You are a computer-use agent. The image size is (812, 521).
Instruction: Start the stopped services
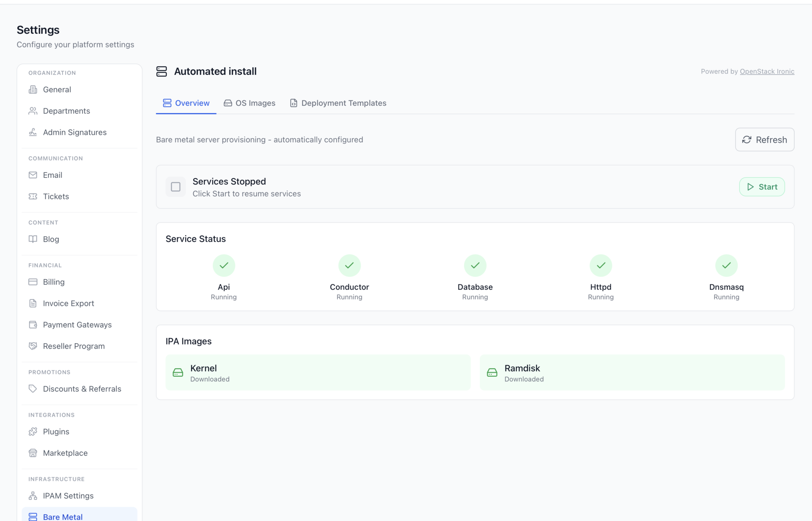click(x=762, y=187)
